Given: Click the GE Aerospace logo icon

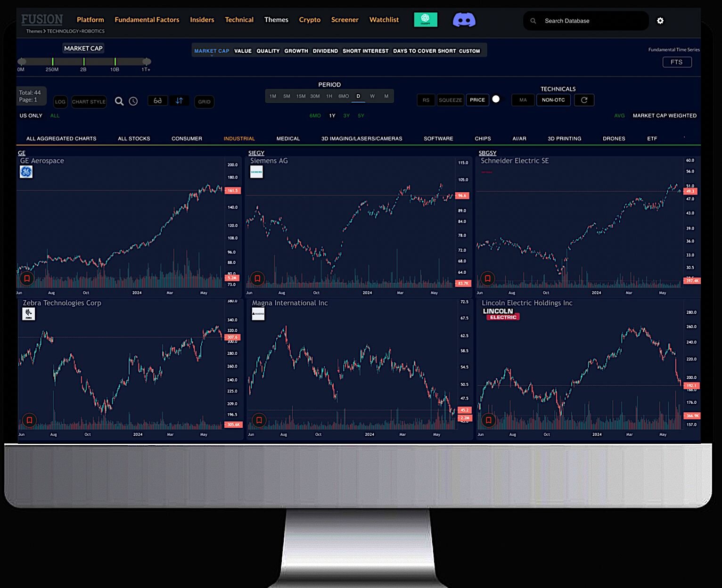Looking at the screenshot, I should coord(26,172).
